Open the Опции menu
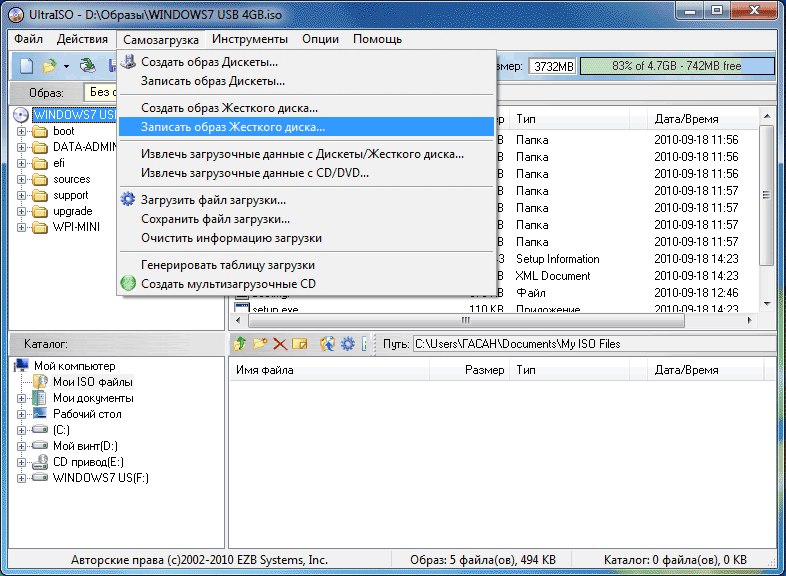Viewport: 786px width, 576px height. (x=320, y=39)
